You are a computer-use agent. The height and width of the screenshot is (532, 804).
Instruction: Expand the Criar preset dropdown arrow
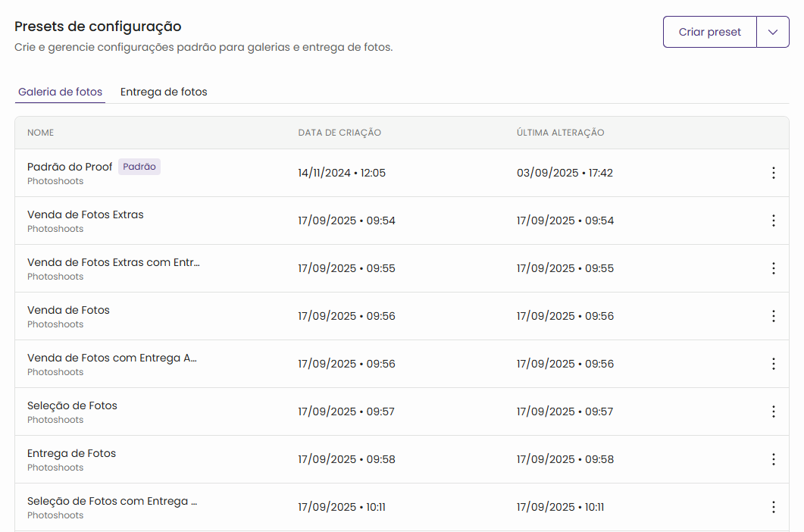(773, 32)
